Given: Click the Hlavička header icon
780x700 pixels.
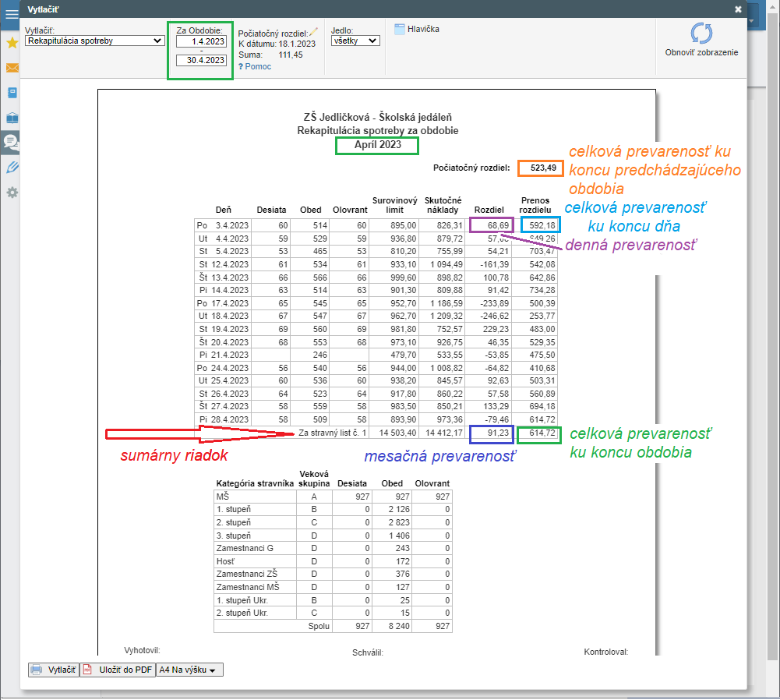Looking at the screenshot, I should (x=400, y=29).
